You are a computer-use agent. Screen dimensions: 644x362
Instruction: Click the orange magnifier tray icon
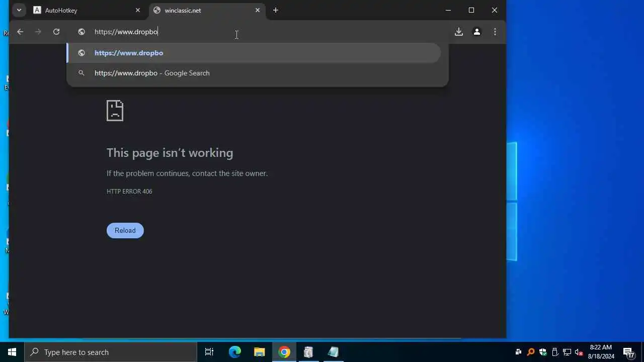[x=530, y=352]
